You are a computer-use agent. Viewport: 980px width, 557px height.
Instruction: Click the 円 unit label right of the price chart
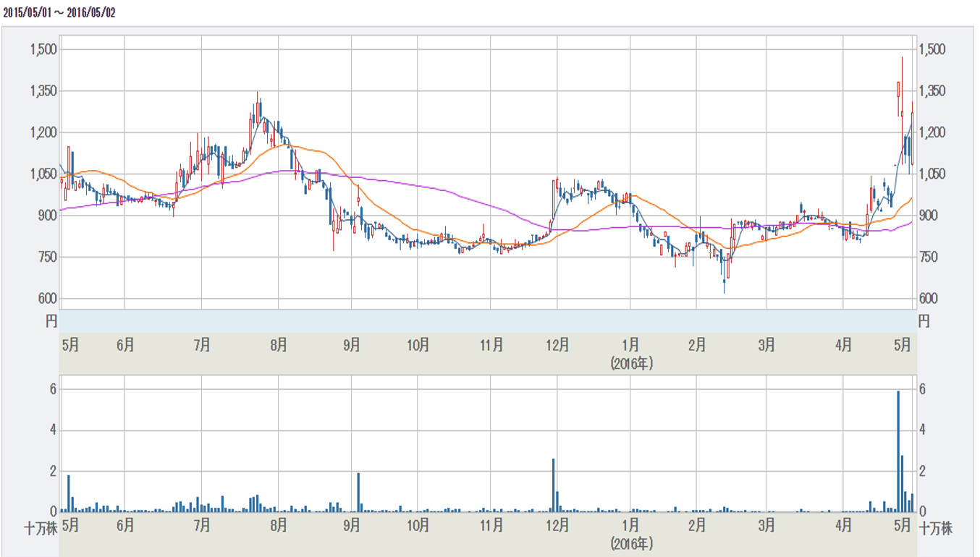pos(924,321)
